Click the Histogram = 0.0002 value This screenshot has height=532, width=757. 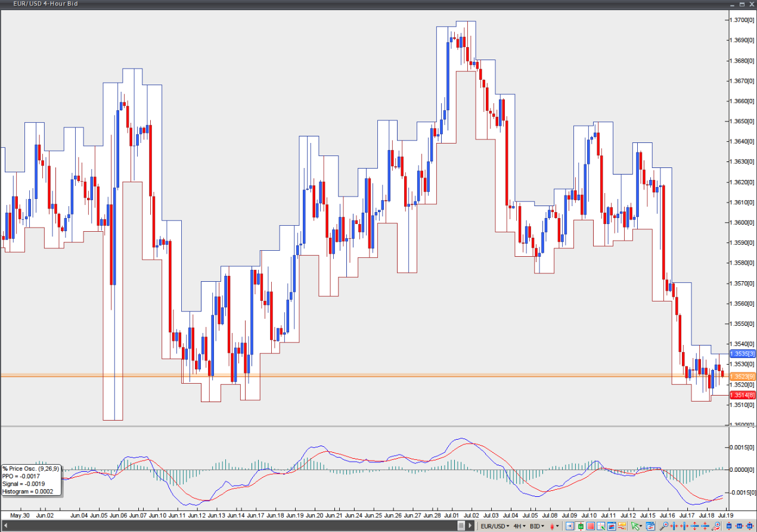pos(27,491)
